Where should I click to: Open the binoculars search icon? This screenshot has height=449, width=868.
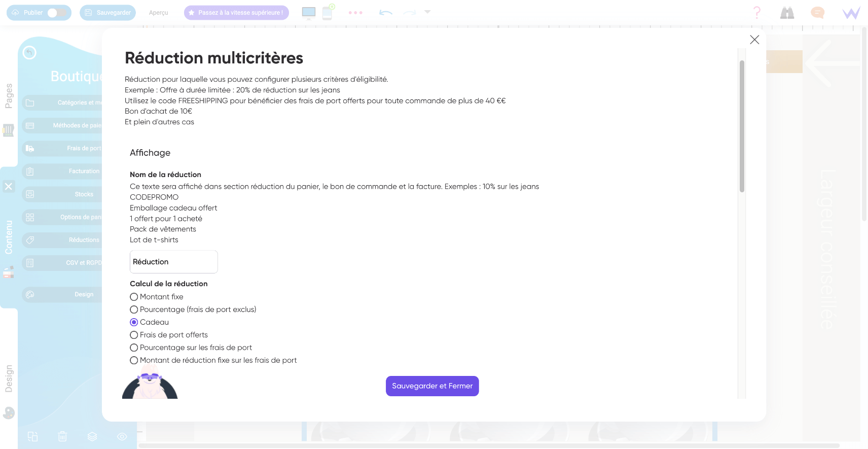pos(787,13)
